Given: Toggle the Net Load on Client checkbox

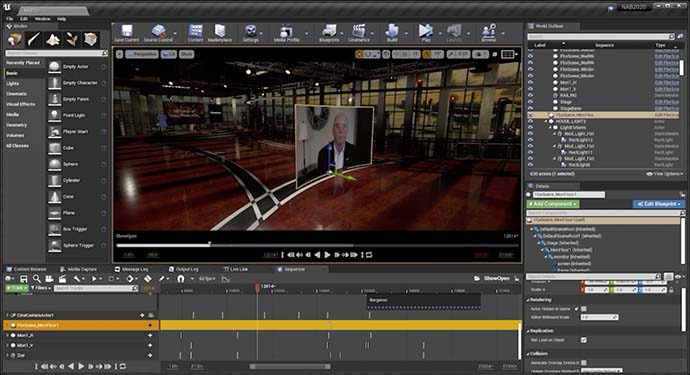Looking at the screenshot, I should [x=584, y=340].
